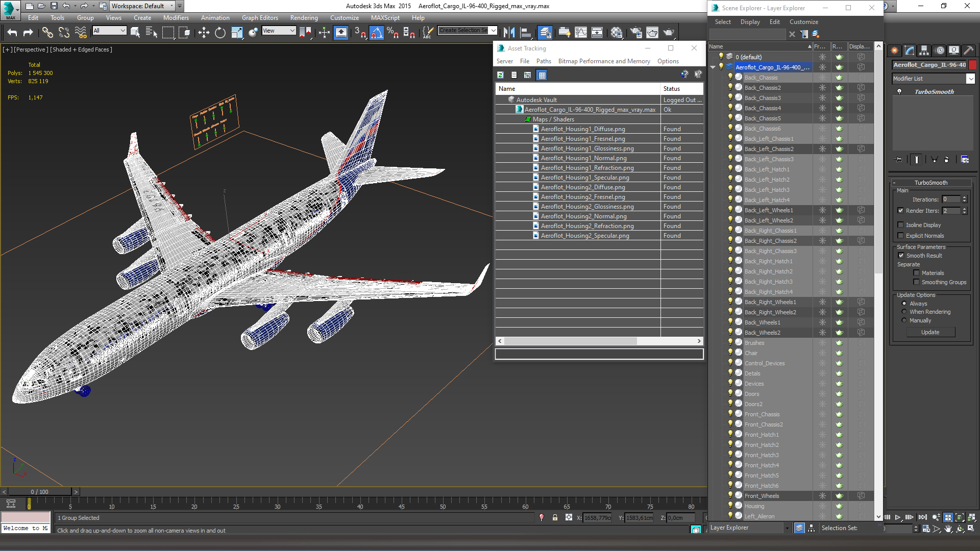Open the Hierarchy tab in command panel
Viewport: 980px width, 551px height.
tap(924, 50)
